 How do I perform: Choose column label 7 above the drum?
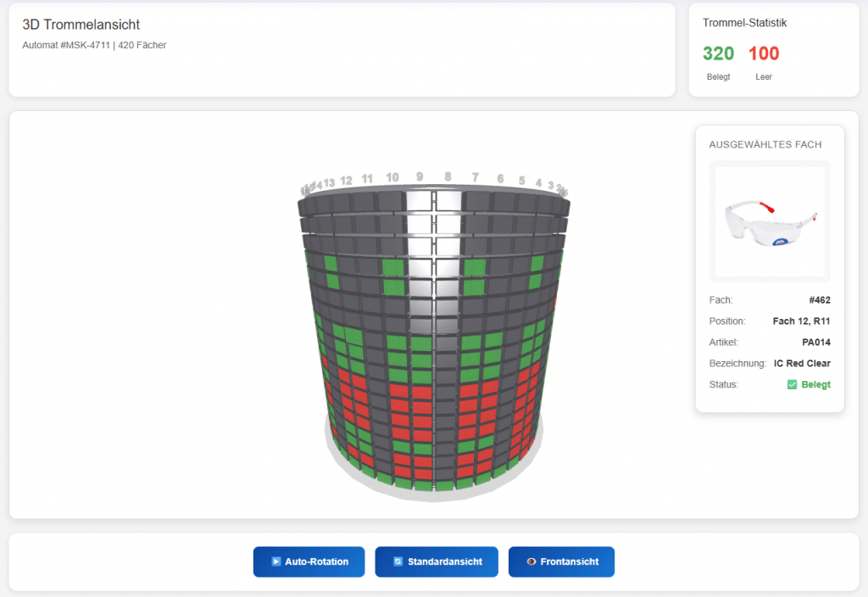click(x=475, y=177)
